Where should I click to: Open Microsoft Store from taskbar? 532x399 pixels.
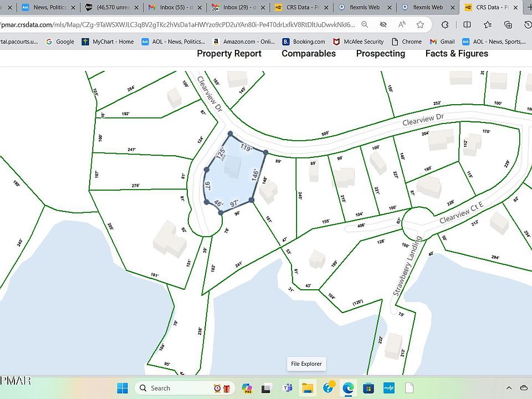click(369, 388)
